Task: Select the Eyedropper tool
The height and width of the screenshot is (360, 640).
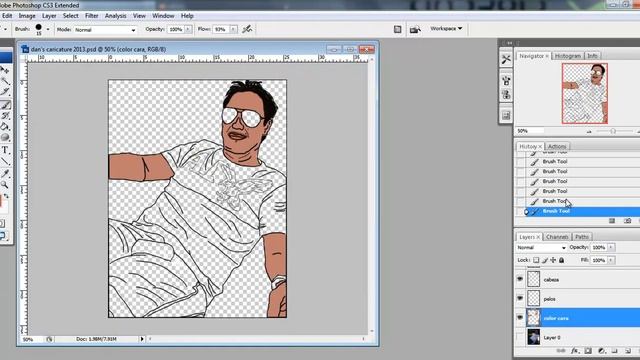Action: click(4, 174)
